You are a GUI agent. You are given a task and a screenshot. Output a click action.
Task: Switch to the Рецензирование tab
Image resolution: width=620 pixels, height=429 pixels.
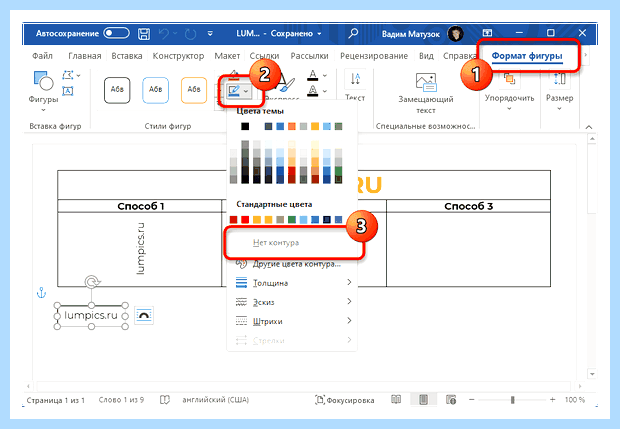tap(374, 56)
